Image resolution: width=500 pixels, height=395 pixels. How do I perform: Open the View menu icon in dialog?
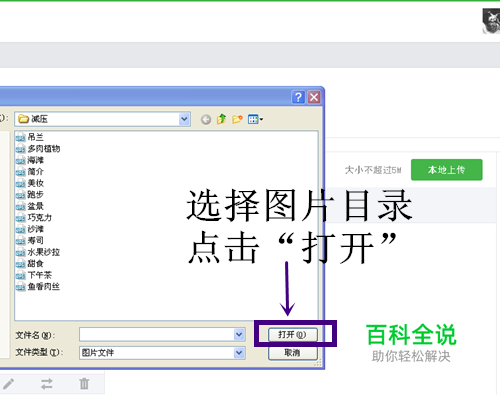(x=255, y=119)
